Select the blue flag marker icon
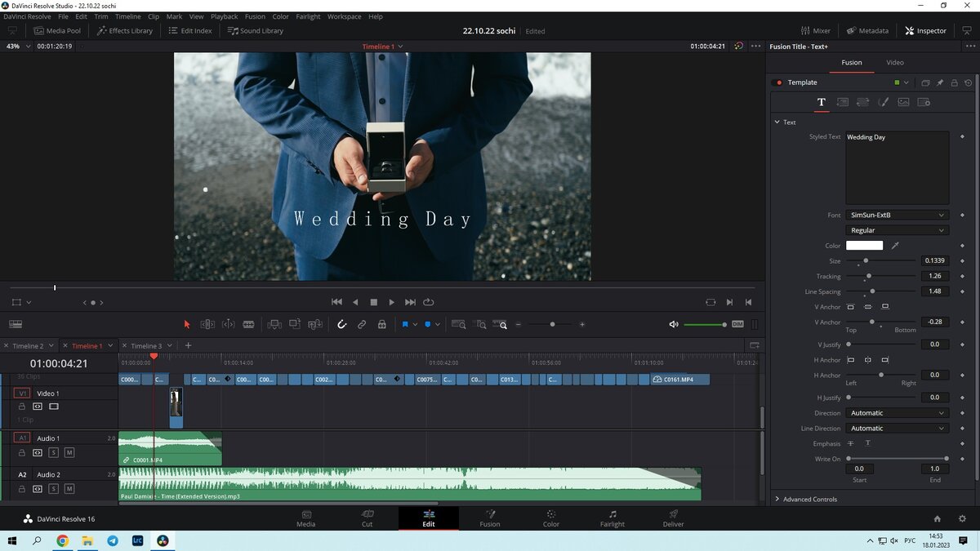This screenshot has height=551, width=980. [x=404, y=325]
